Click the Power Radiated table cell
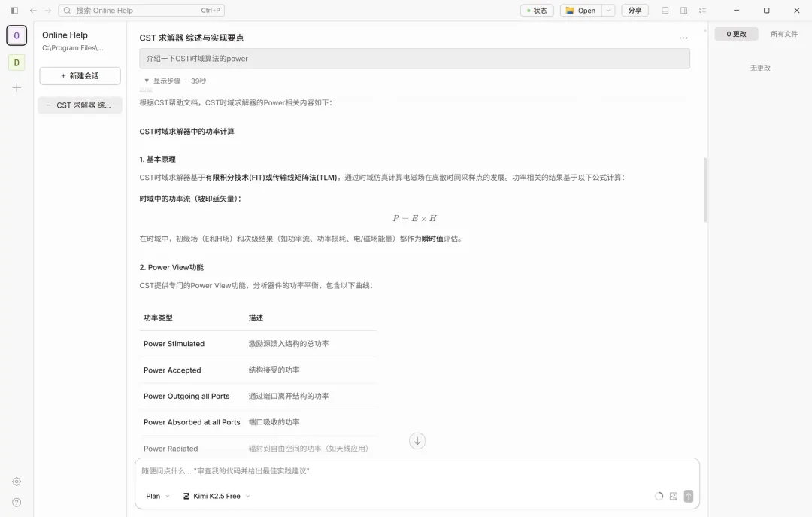 pos(171,449)
